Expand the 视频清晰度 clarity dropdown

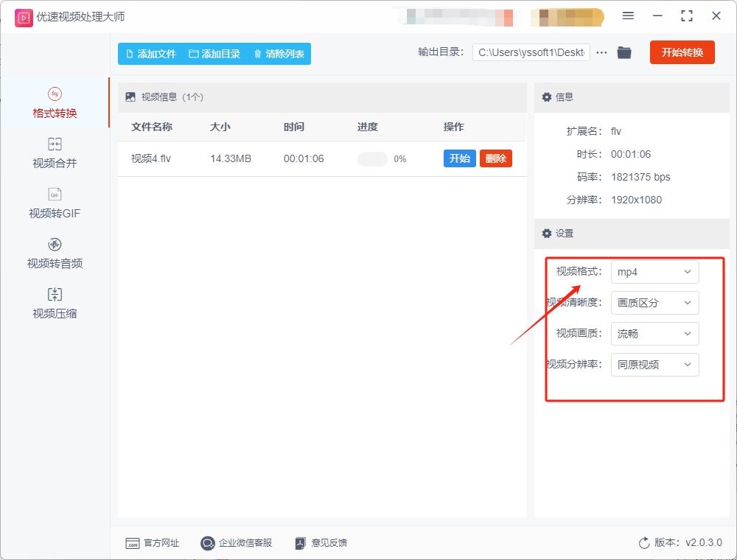coord(654,303)
